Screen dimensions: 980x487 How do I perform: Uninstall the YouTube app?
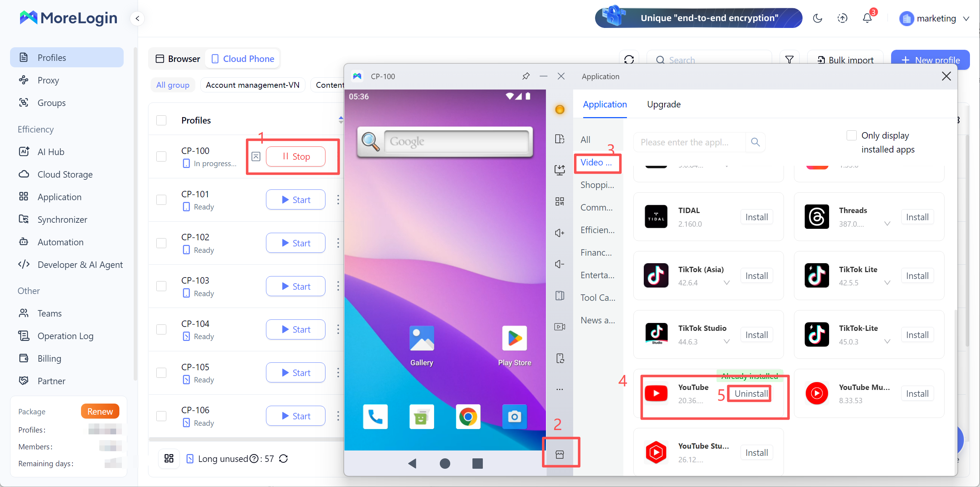(x=751, y=394)
